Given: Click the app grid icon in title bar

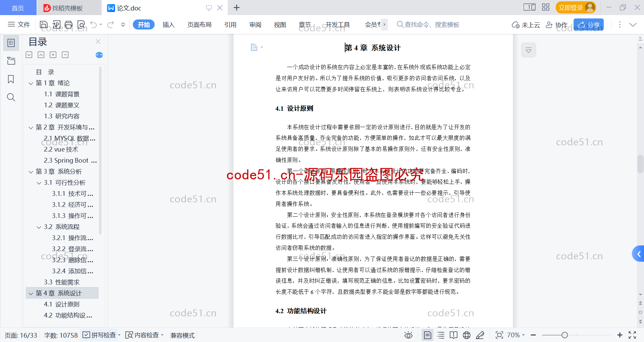Looking at the screenshot, I should click(x=546, y=7).
